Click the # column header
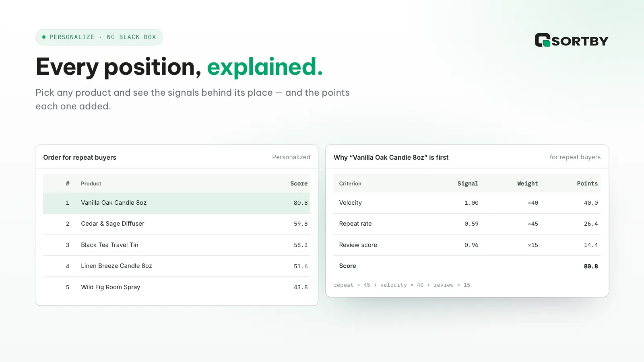The width and height of the screenshot is (644, 362). coord(68,183)
